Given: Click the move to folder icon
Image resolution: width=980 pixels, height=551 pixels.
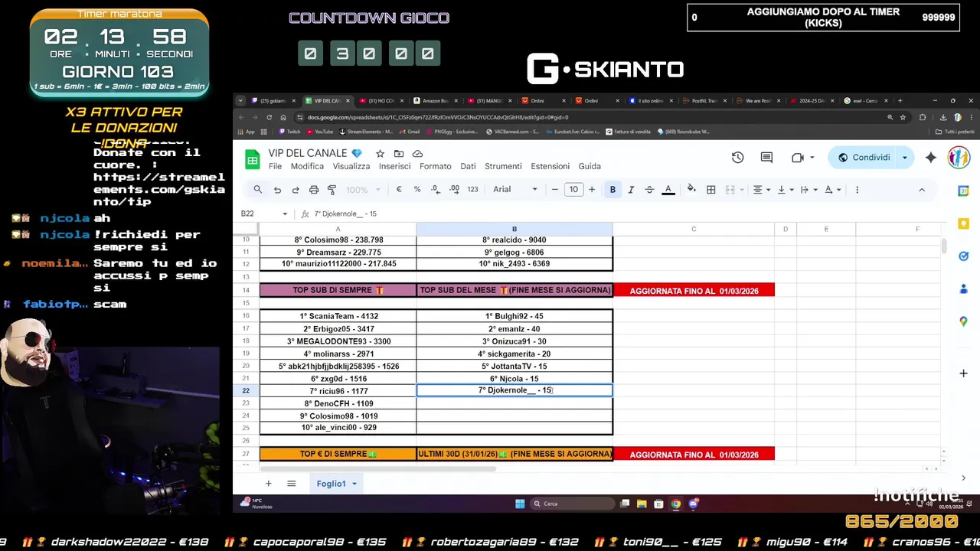Looking at the screenshot, I should point(398,154).
